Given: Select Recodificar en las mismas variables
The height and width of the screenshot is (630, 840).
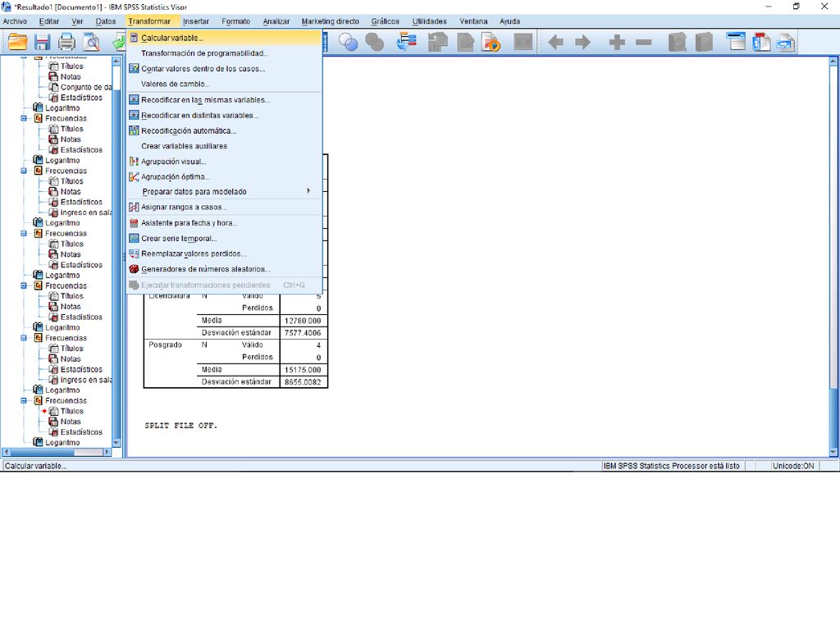Looking at the screenshot, I should [x=225, y=99].
